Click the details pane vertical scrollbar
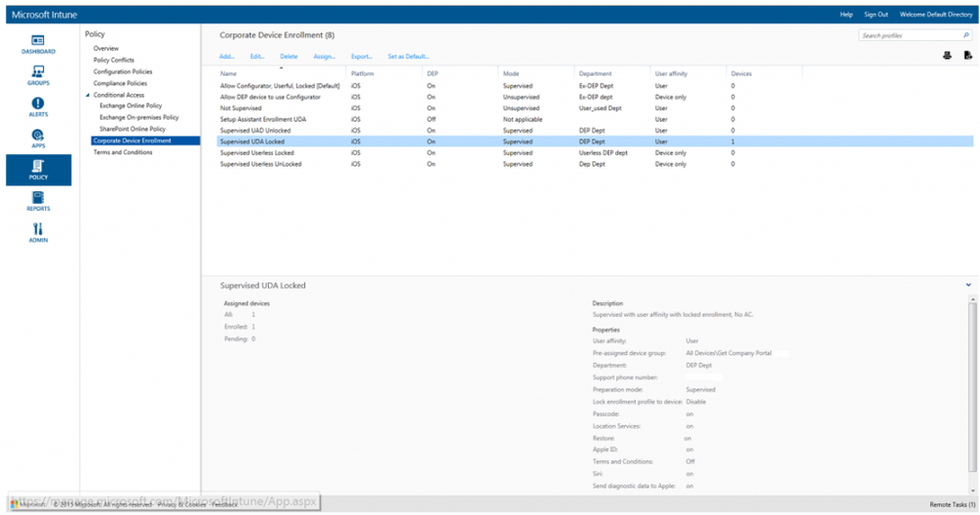Screen dimensions: 980x515 (x=972, y=387)
